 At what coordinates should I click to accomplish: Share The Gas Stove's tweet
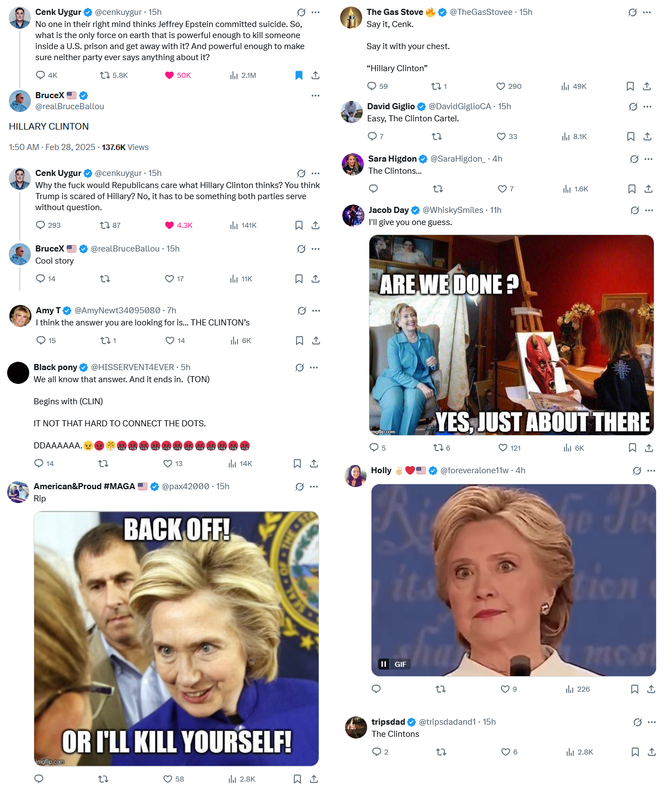coord(647,86)
